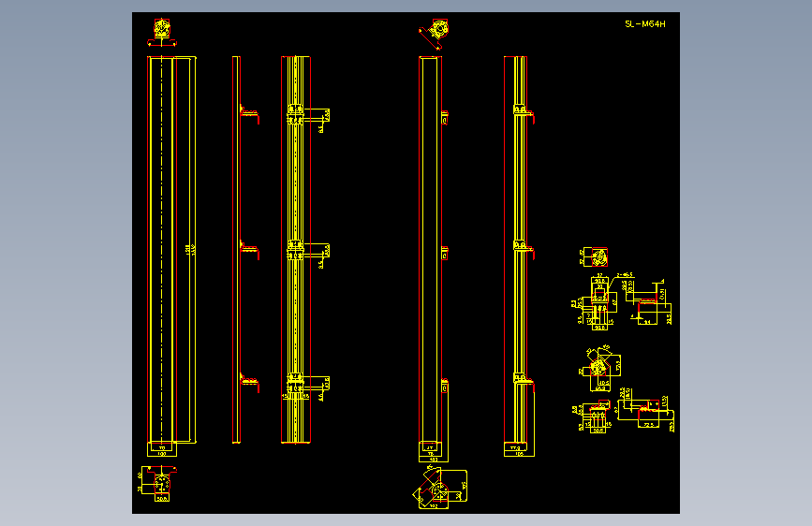Select the 2-Φ5.5 hole callout text
Image resolution: width=812 pixels, height=526 pixels.
[x=625, y=275]
